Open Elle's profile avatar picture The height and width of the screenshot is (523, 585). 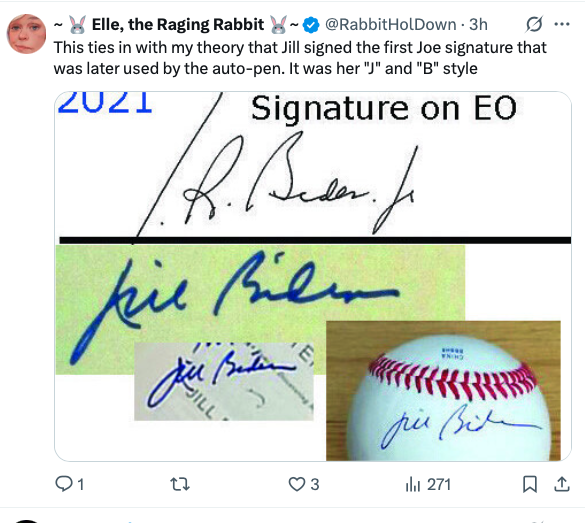26,34
